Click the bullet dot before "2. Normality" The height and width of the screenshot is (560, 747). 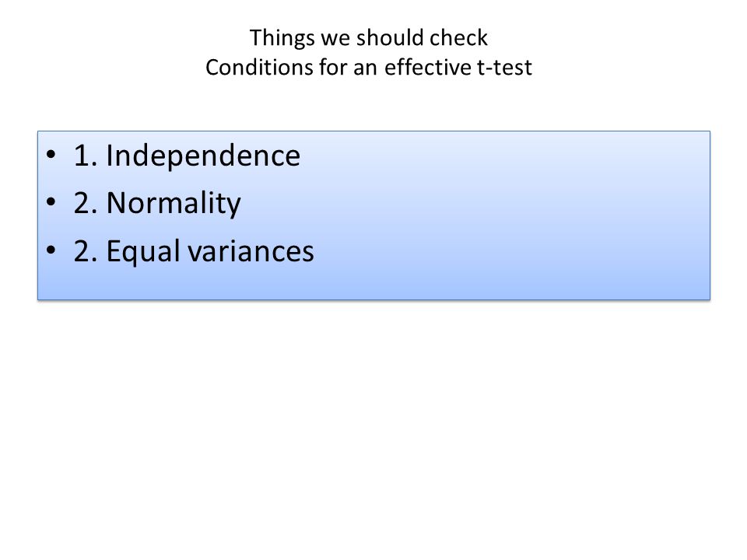[51, 201]
